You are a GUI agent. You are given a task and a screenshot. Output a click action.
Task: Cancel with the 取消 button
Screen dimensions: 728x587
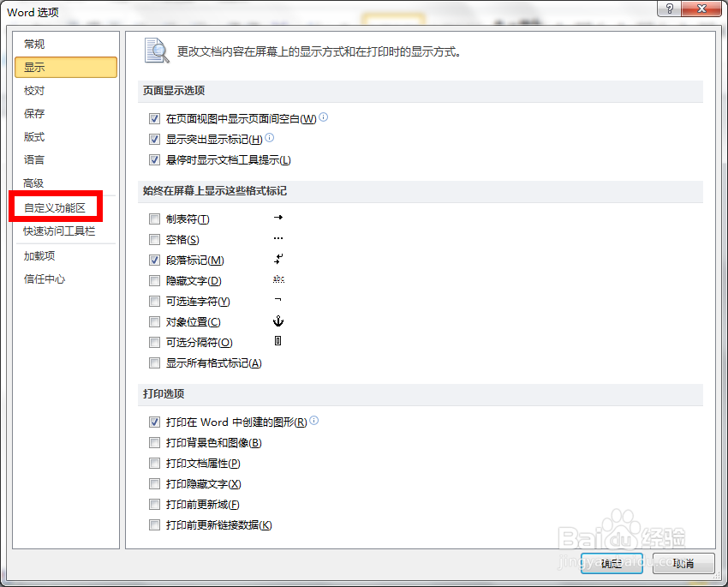pyautogui.click(x=683, y=563)
